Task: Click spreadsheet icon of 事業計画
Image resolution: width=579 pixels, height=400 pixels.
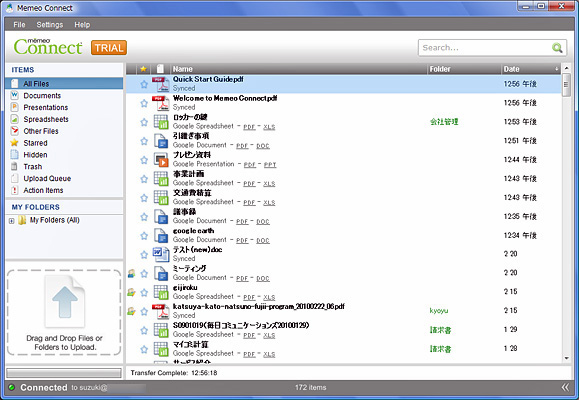Action: coord(161,179)
